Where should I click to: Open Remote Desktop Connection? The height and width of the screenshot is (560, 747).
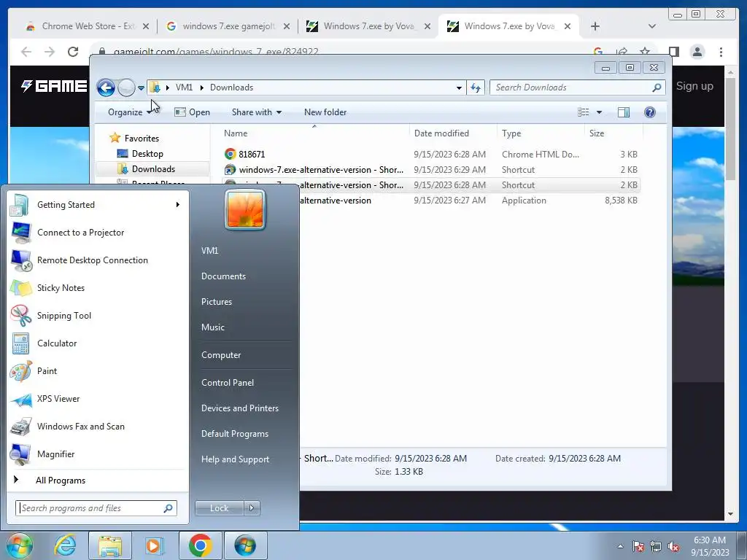point(97,260)
